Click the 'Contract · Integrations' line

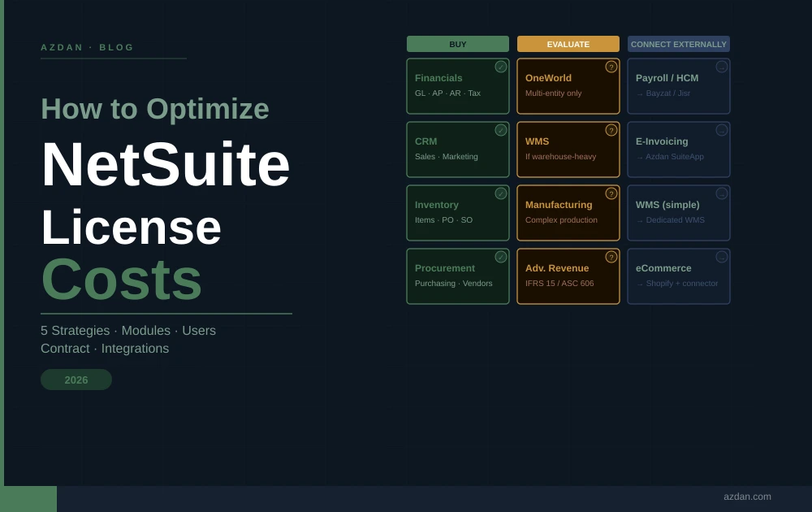(105, 349)
